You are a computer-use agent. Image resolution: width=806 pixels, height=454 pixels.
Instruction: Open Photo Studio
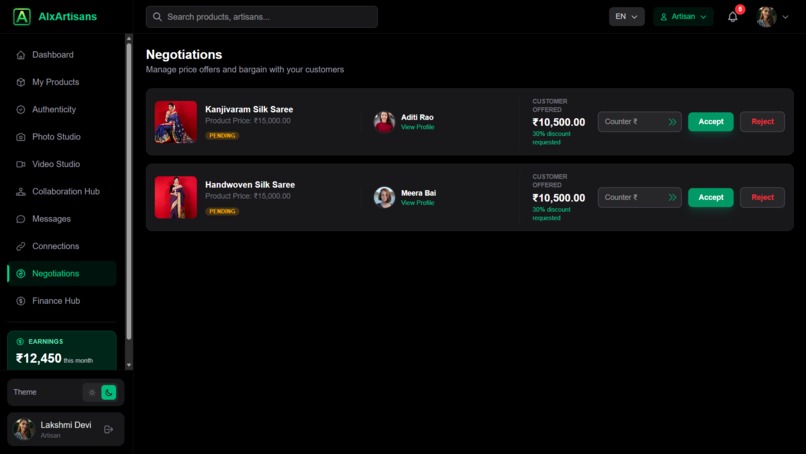click(62, 137)
